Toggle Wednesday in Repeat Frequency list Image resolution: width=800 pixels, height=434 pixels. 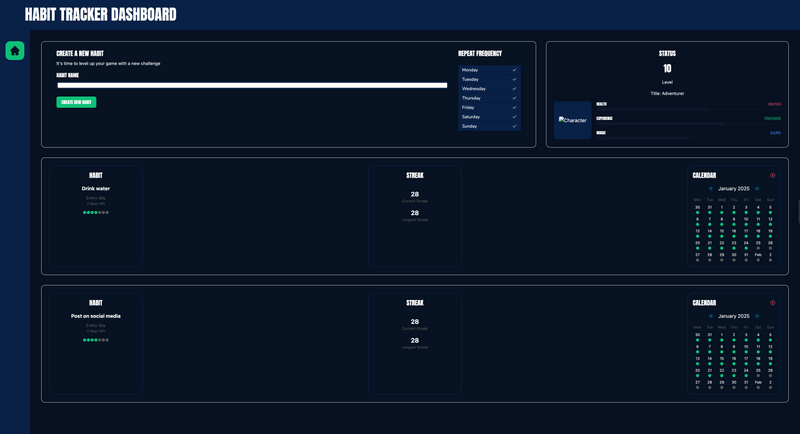coord(489,89)
